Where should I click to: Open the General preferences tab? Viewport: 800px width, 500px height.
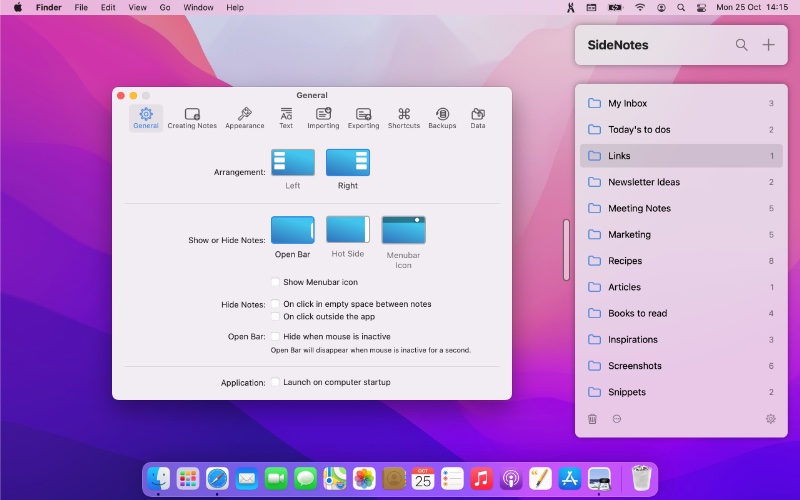[146, 118]
